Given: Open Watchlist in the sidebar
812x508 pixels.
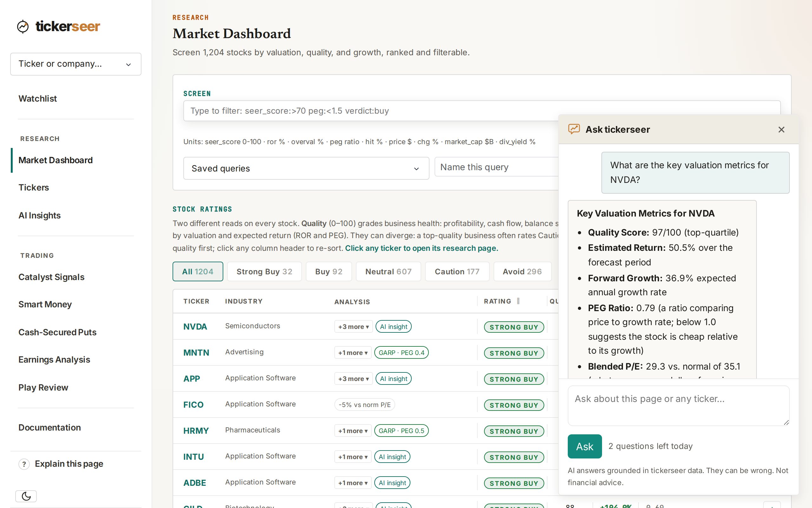Looking at the screenshot, I should [37, 99].
